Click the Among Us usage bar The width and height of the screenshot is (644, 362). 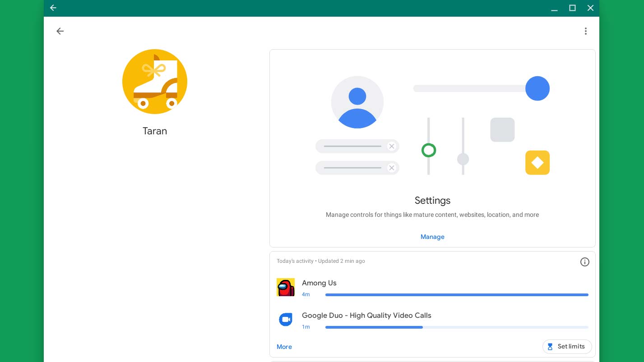(x=457, y=295)
